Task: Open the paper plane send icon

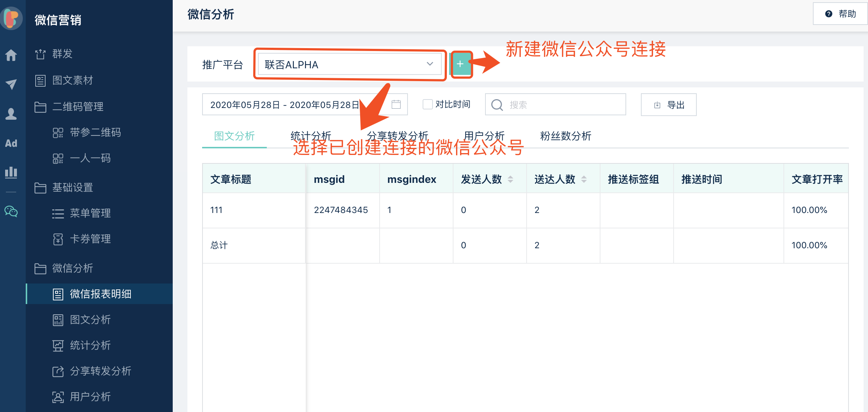Action: 11,84
